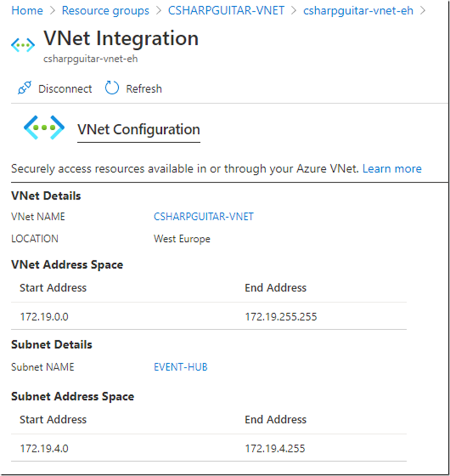Go to Resource groups breadcrumb
Viewport: 450px width, 476px height.
point(105,11)
